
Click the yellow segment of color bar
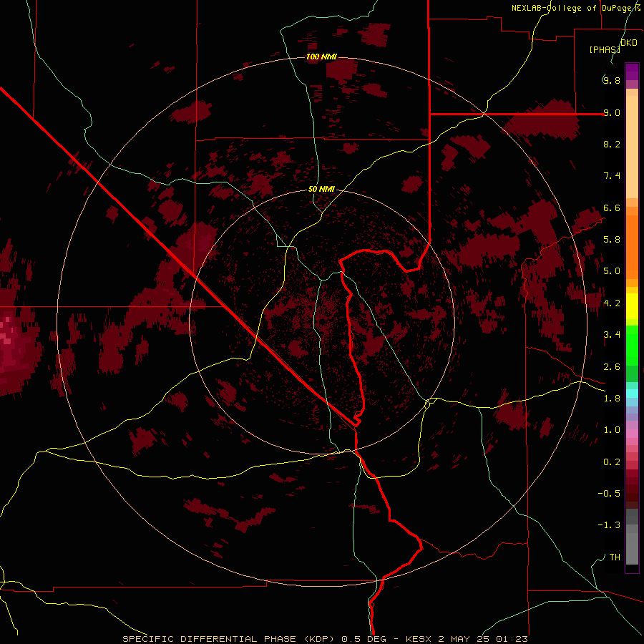632,306
